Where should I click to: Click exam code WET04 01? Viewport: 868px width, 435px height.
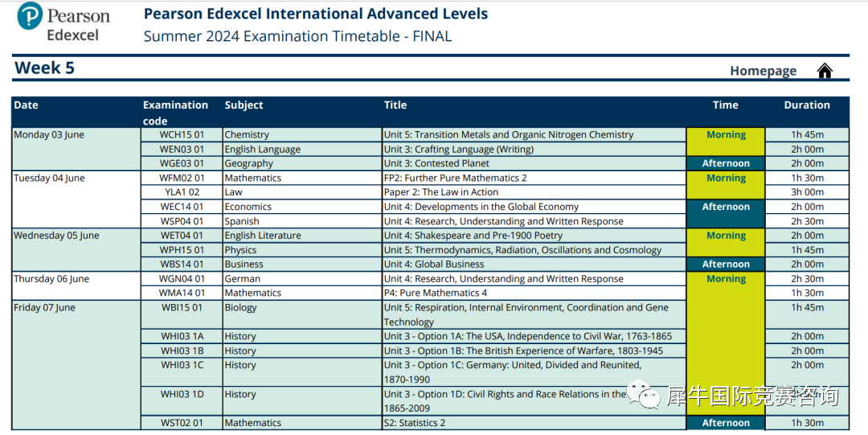pos(182,236)
